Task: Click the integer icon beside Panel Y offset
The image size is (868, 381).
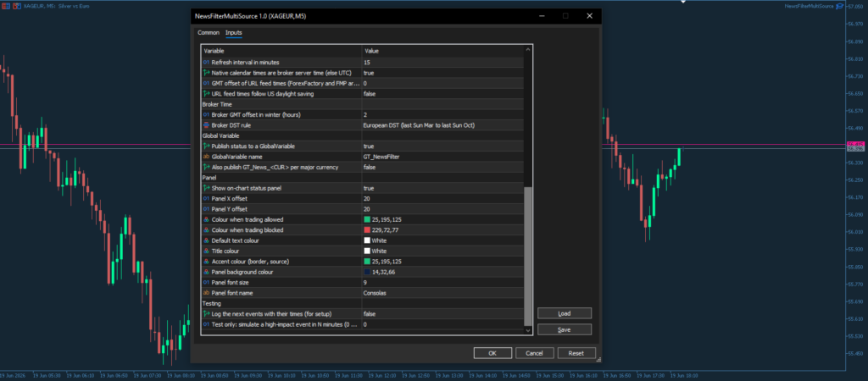Action: [x=206, y=209]
